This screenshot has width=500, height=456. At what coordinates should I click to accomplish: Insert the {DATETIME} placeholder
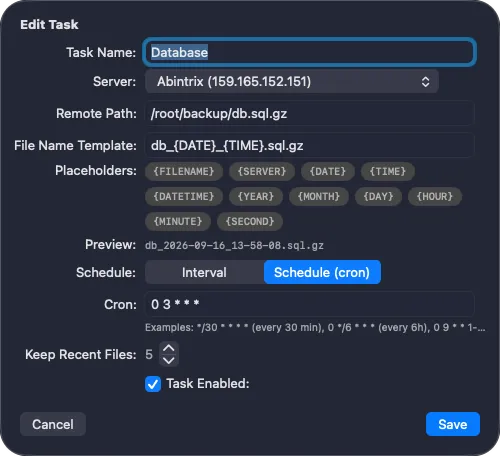click(x=184, y=196)
